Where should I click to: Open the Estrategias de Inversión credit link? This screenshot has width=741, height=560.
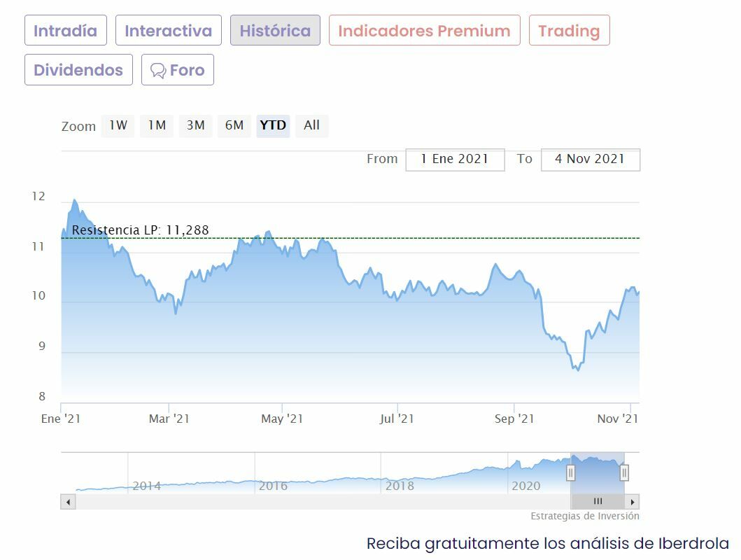pyautogui.click(x=585, y=516)
